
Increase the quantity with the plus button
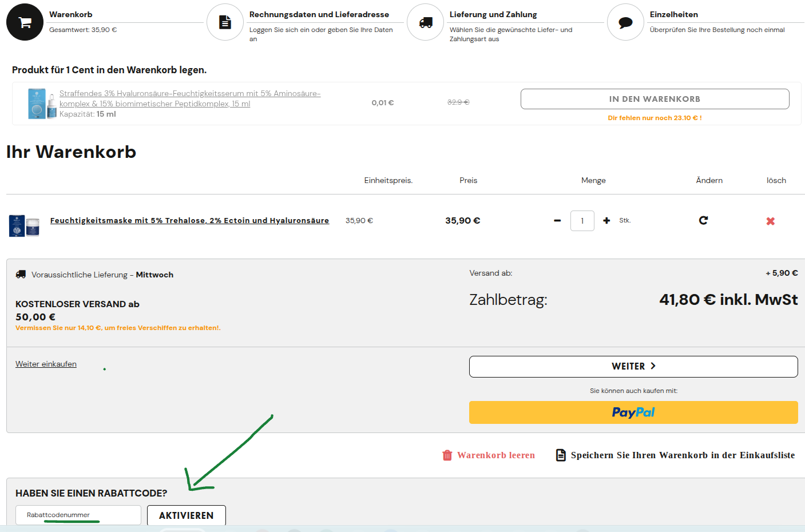[606, 221]
